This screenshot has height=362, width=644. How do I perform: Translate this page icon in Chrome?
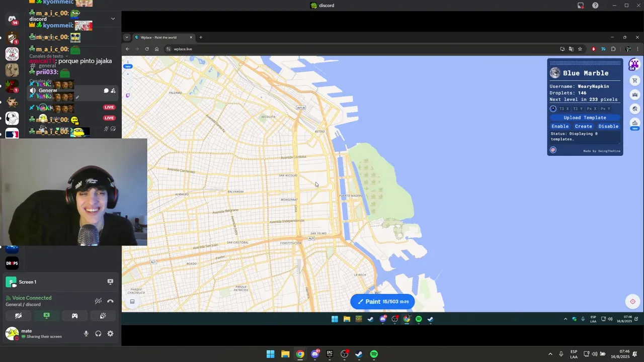(571, 49)
